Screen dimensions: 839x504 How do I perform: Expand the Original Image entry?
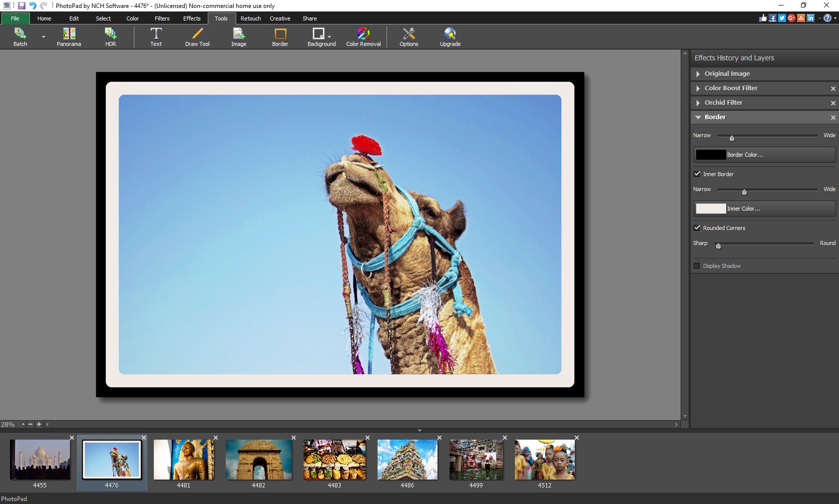pos(697,74)
